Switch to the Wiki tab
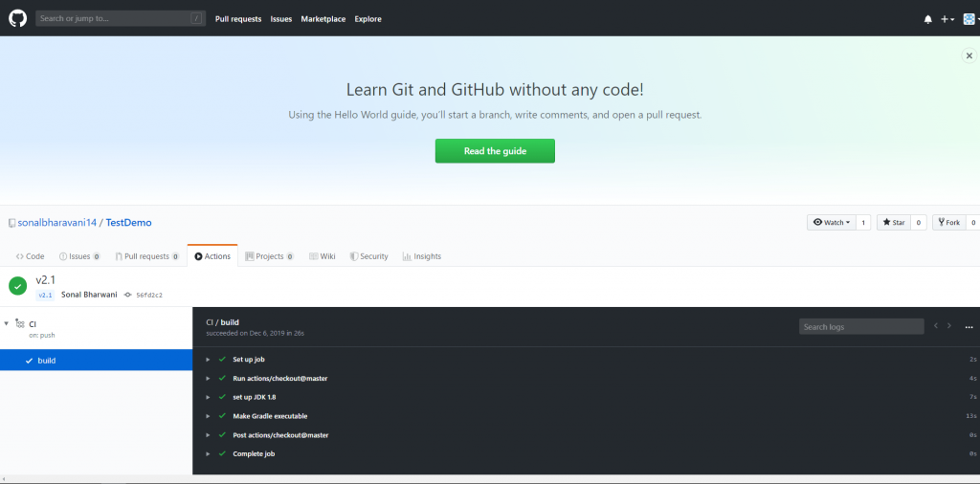This screenshot has height=484, width=980. pos(323,256)
